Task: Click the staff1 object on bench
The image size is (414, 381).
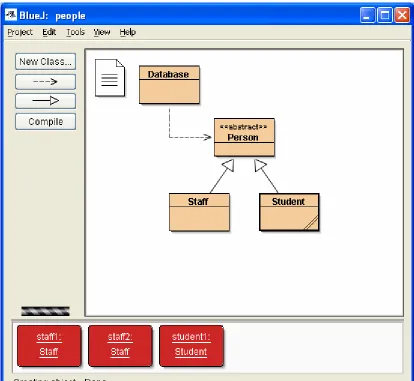Action: click(x=49, y=346)
